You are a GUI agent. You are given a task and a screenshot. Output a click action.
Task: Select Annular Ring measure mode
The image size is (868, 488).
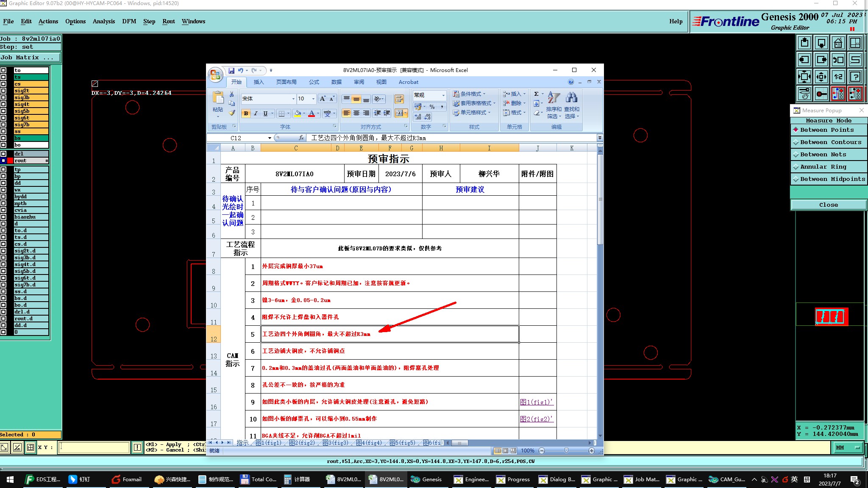tap(823, 167)
